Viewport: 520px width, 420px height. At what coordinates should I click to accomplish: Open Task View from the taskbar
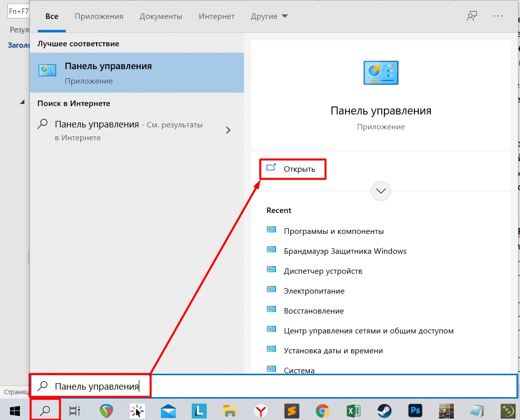click(75, 411)
